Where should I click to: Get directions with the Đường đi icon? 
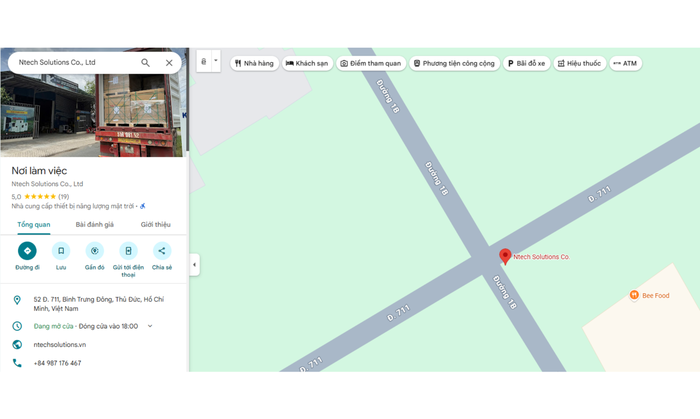(27, 251)
